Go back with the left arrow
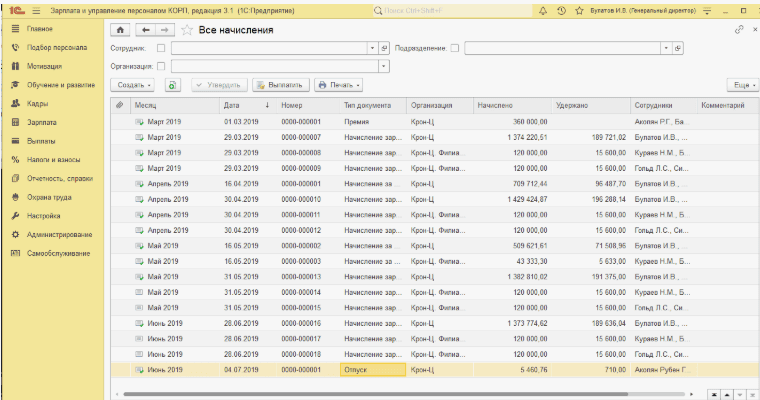Viewport: 760px width, 400px height. [x=145, y=30]
